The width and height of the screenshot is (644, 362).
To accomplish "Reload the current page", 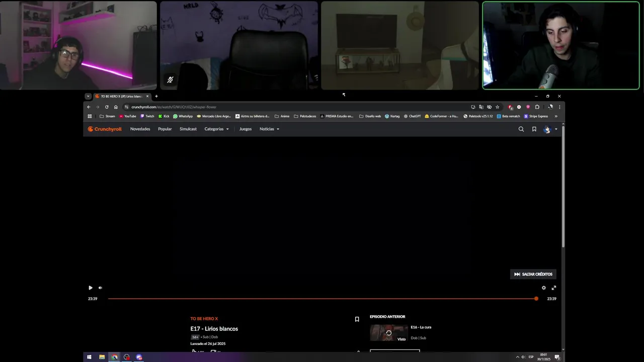I will 107,107.
